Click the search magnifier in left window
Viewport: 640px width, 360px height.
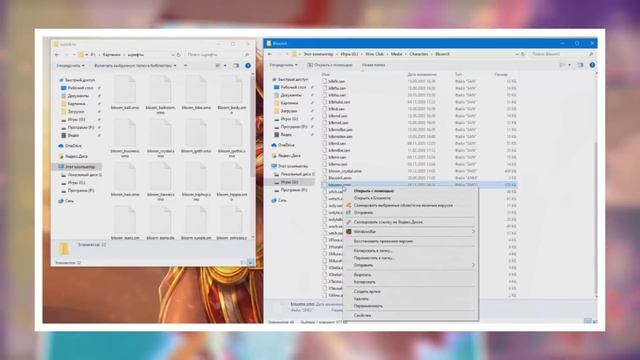pos(247,54)
